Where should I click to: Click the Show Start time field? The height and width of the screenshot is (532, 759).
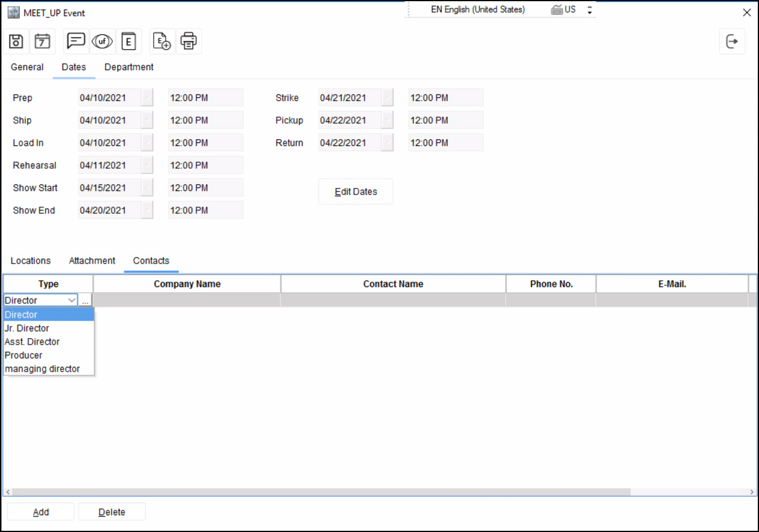pyautogui.click(x=205, y=188)
